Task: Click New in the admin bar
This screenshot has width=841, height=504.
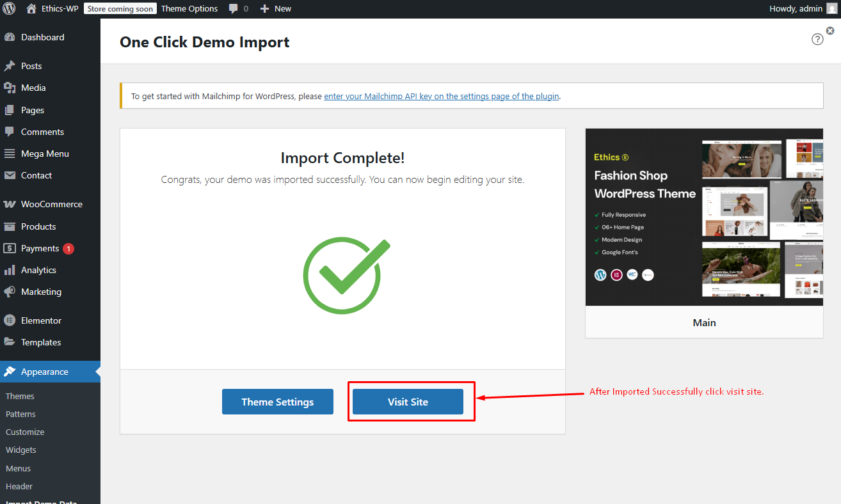Action: tap(283, 9)
